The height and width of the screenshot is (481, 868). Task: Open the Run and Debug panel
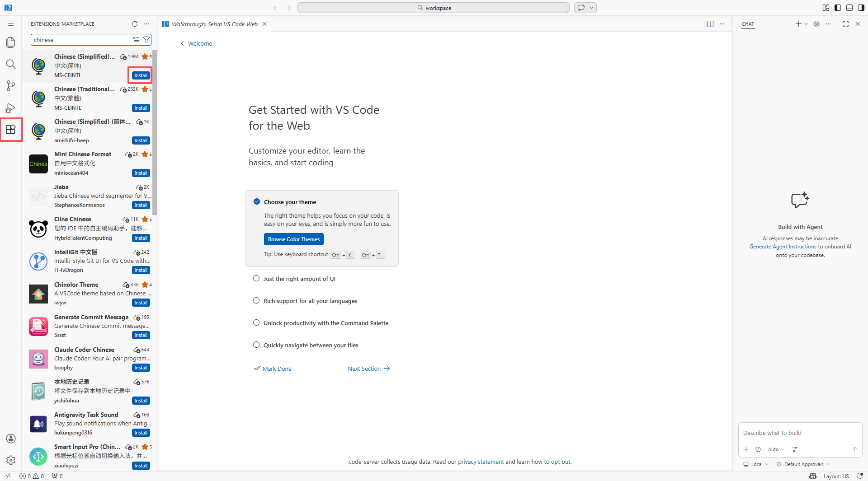point(10,108)
